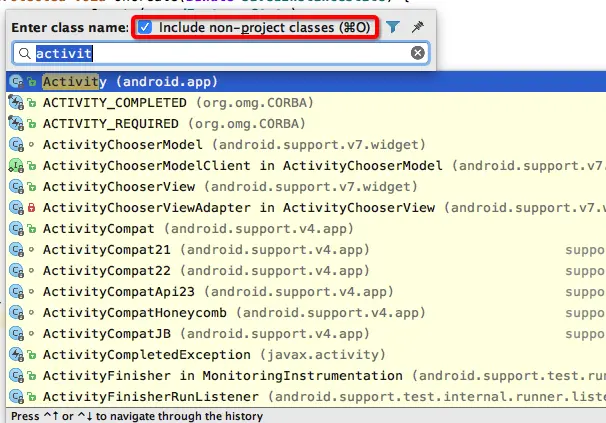Pin the class search popup

coord(418,27)
